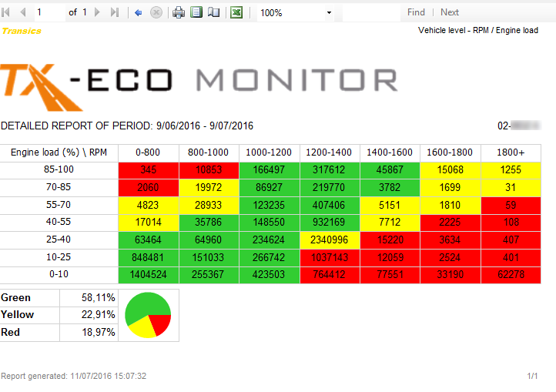Click the Next search result link
The image size is (556, 392).
(x=450, y=12)
